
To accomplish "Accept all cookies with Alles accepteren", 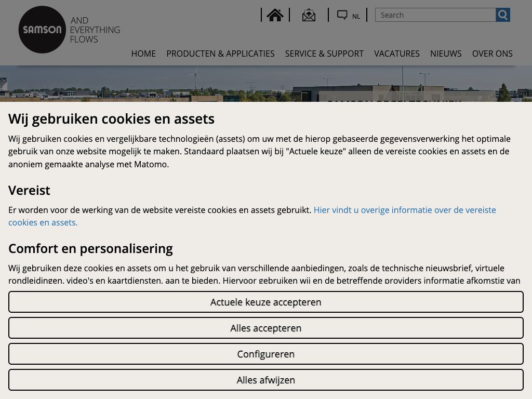I will (265, 328).
